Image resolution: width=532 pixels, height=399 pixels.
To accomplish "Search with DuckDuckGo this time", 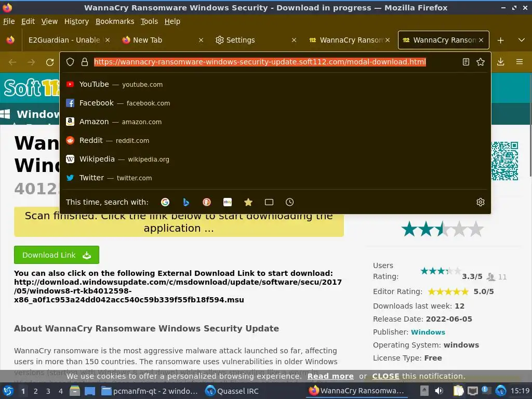I will pos(207,202).
